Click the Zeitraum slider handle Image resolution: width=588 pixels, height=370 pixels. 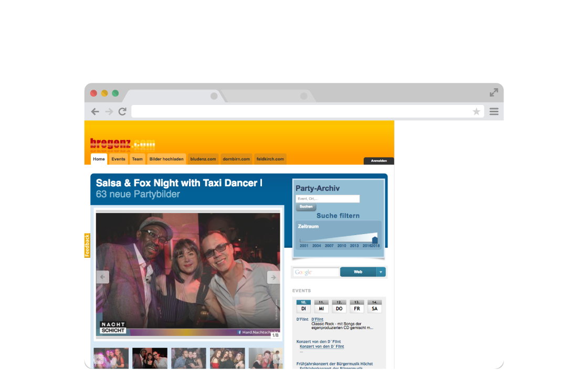coord(375,240)
